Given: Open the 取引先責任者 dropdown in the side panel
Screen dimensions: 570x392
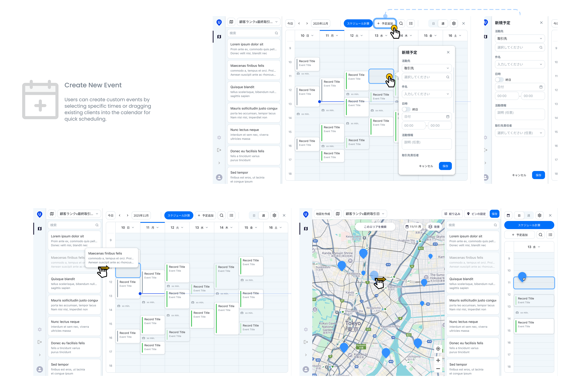Looking at the screenshot, I should pyautogui.click(x=520, y=133).
